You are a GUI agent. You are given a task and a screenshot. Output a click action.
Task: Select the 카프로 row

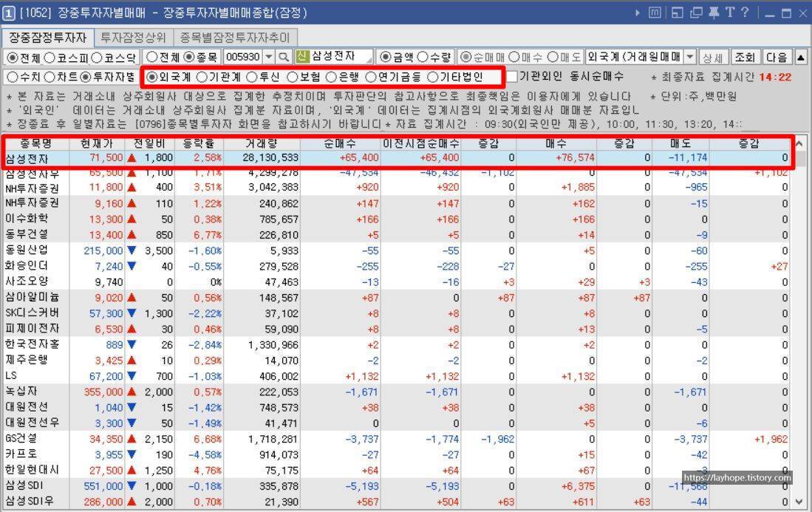coord(398,454)
